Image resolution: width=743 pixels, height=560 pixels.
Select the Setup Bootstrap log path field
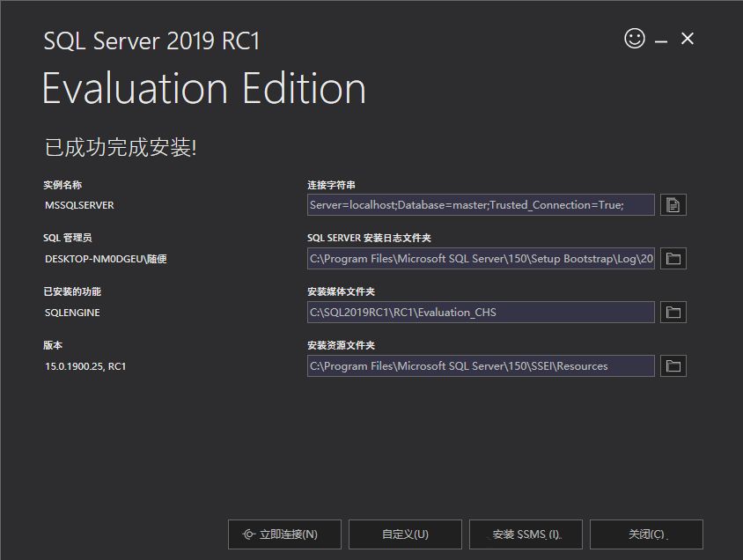click(481, 259)
